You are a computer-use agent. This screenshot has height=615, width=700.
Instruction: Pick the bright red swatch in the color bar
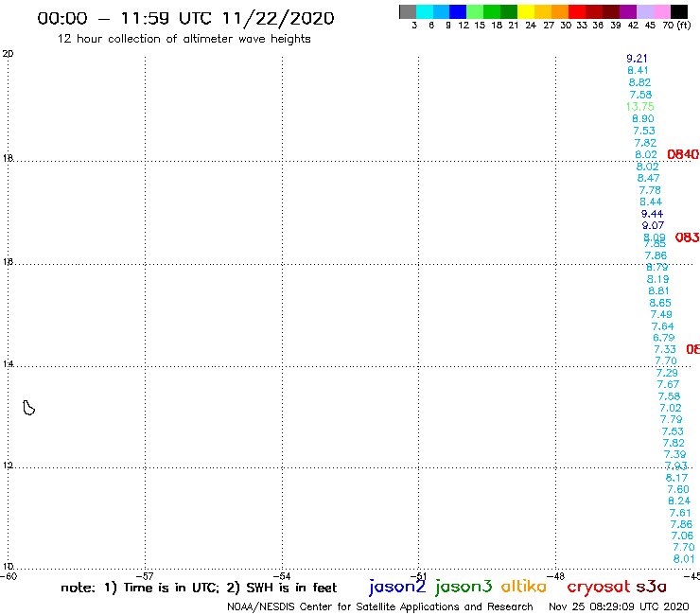(x=577, y=11)
